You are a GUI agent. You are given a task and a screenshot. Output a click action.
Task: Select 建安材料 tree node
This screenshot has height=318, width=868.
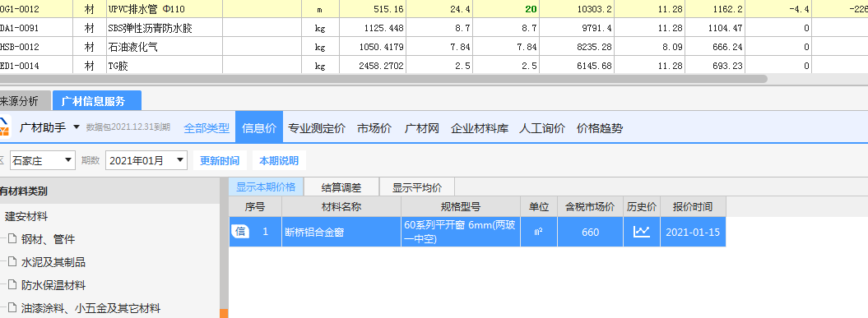[x=26, y=216]
